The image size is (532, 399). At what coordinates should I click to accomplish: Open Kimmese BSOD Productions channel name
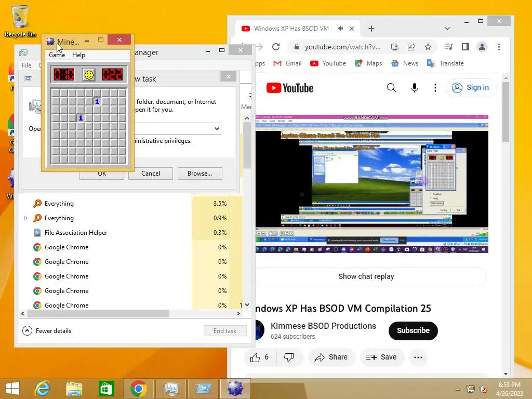click(x=323, y=326)
